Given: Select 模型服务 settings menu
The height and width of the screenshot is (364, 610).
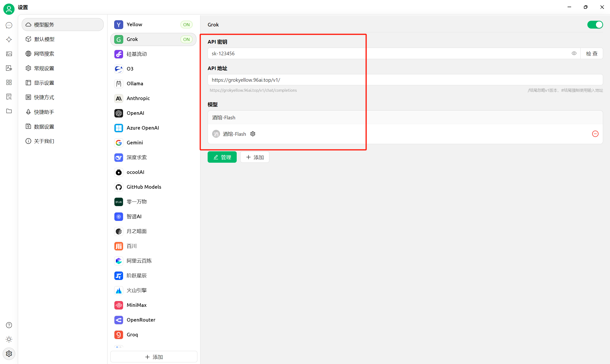Looking at the screenshot, I should coord(62,25).
